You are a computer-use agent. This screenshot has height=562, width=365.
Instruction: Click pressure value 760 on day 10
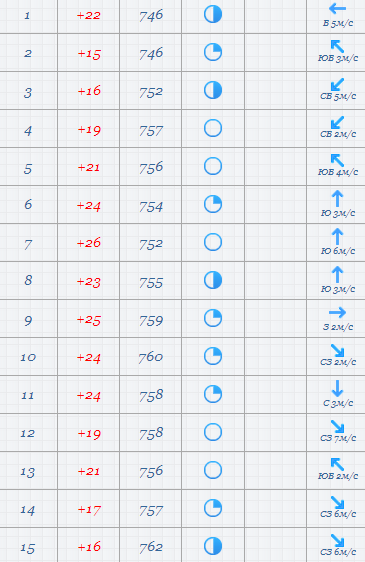tap(151, 357)
